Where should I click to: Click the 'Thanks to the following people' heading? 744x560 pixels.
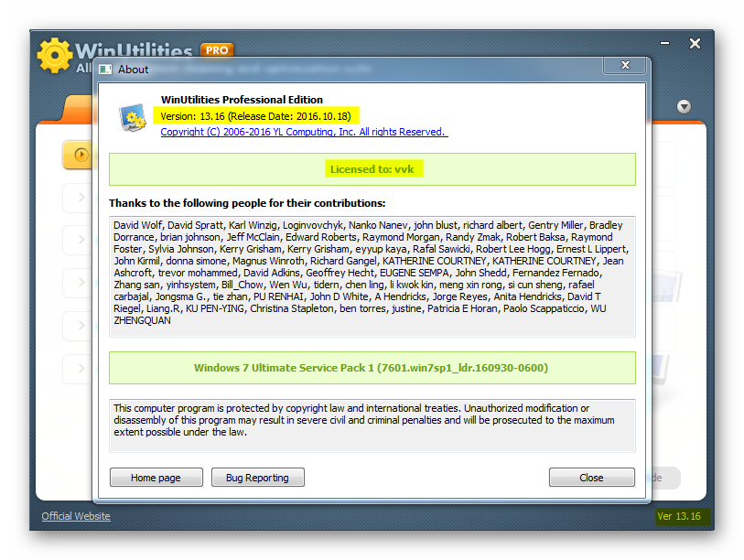click(x=247, y=203)
